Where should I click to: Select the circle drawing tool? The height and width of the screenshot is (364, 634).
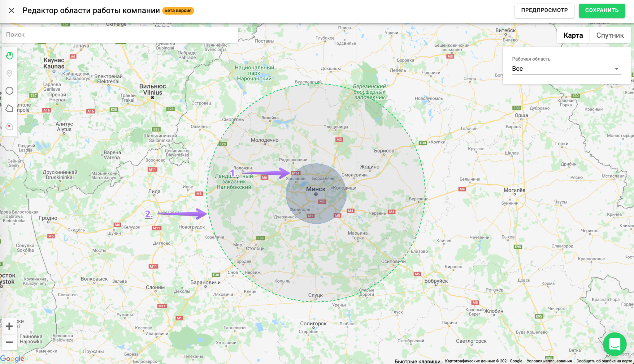(x=9, y=91)
